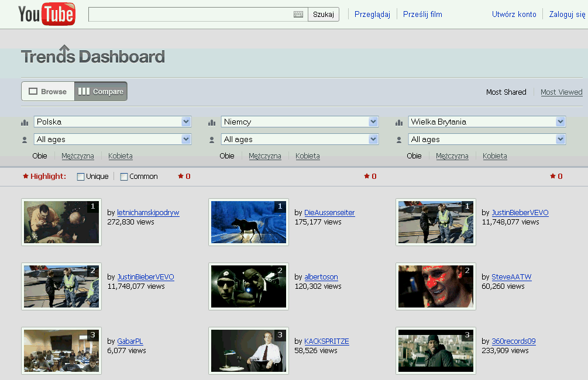Image resolution: width=588 pixels, height=380 pixels.
Task: Enable the Common highlight checkbox
Action: click(124, 177)
